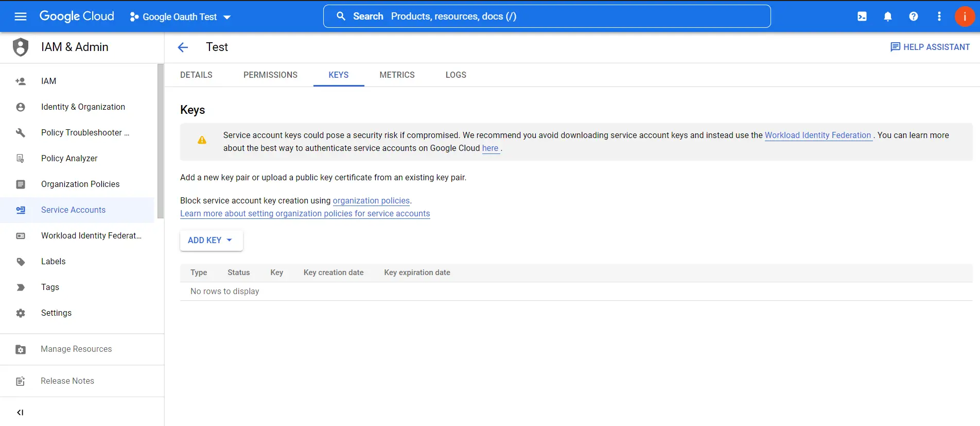Image resolution: width=980 pixels, height=426 pixels.
Task: Open the Workload Identity Federation link
Action: click(x=817, y=135)
